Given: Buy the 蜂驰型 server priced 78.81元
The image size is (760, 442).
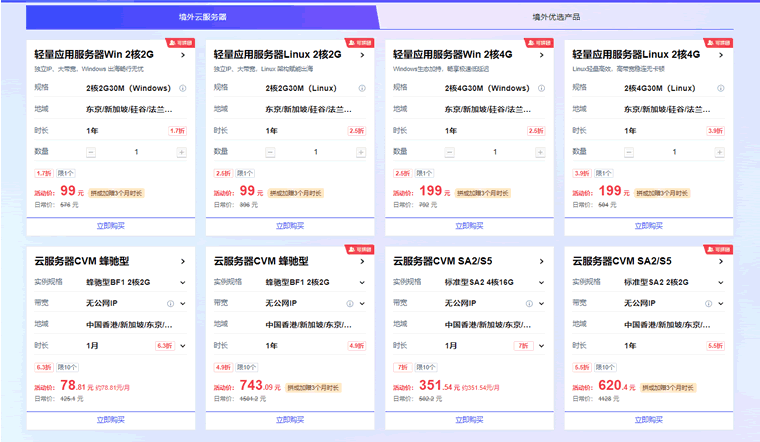Looking at the screenshot, I should [111, 420].
